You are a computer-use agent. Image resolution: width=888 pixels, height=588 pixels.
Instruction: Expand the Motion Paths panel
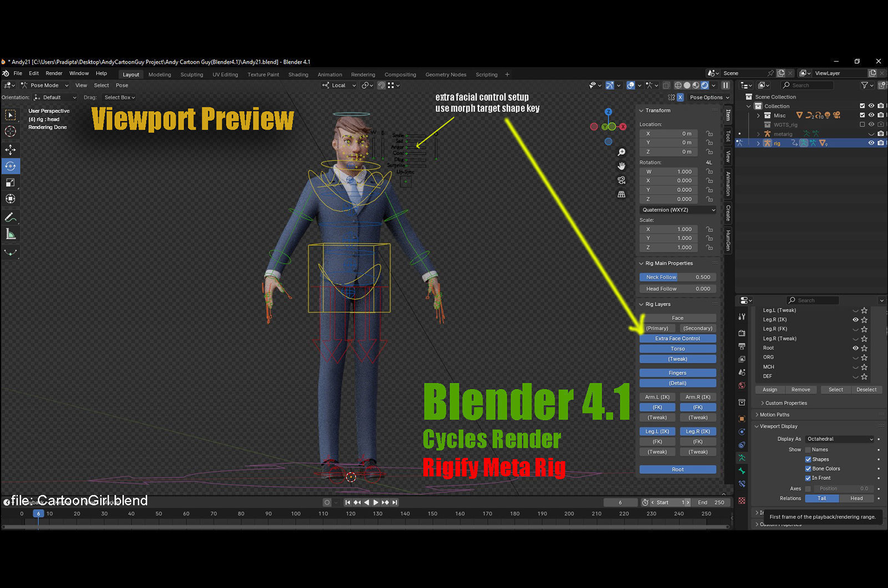(x=774, y=415)
